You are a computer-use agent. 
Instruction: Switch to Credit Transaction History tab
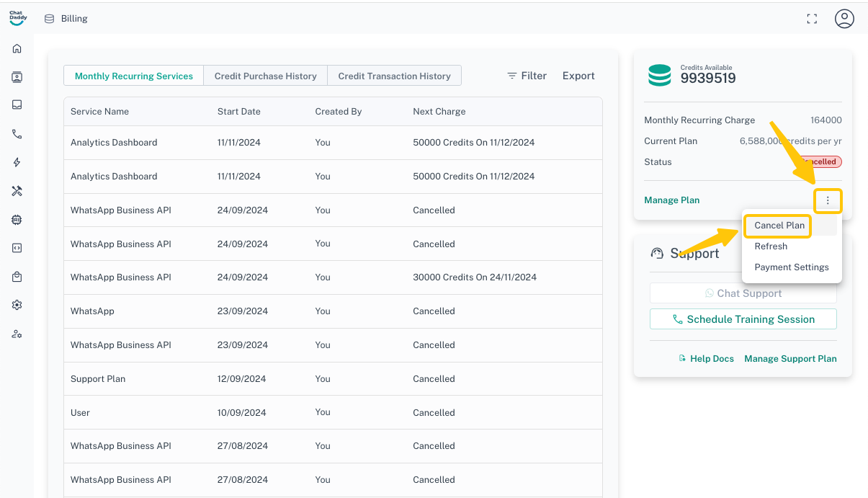(x=394, y=76)
